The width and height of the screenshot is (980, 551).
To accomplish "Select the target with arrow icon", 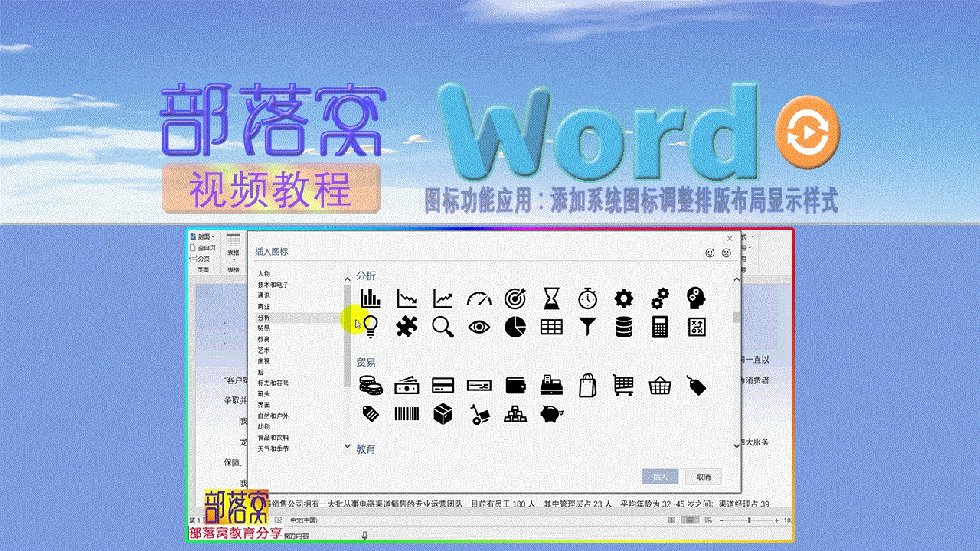I will 515,298.
